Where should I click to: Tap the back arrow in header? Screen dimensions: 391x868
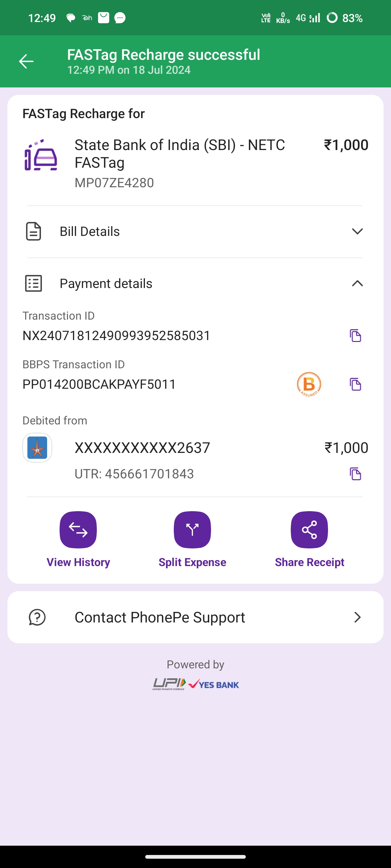(x=26, y=61)
